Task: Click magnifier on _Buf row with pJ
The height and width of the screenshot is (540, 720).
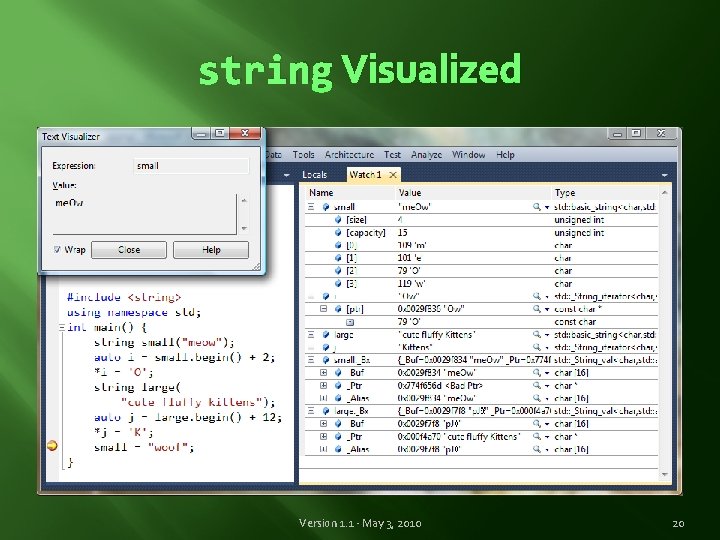Action: 536,424
